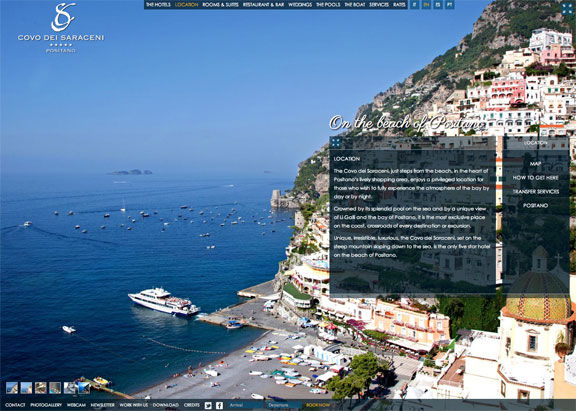Collapse the text panel via expand icon
The image size is (576, 411).
click(x=335, y=143)
